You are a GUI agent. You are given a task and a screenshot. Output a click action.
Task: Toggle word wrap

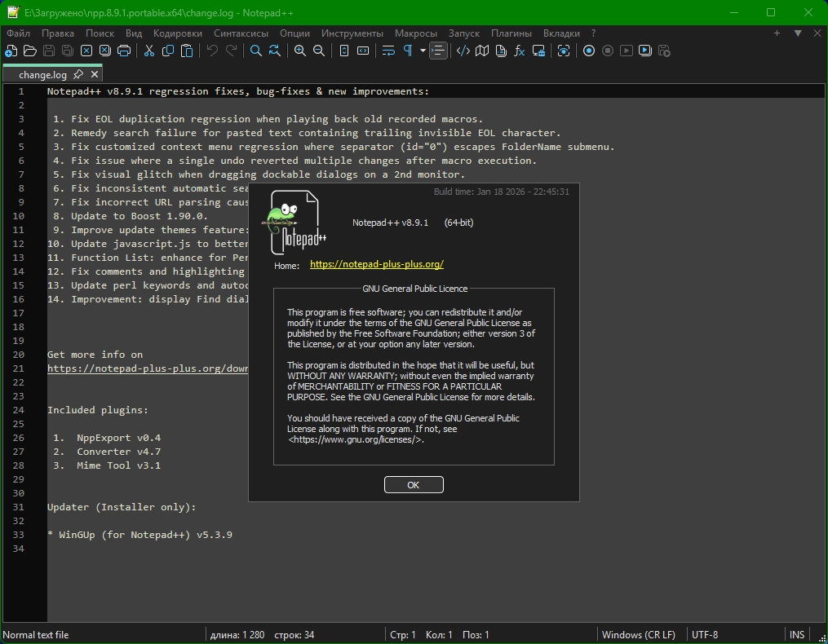tap(388, 51)
